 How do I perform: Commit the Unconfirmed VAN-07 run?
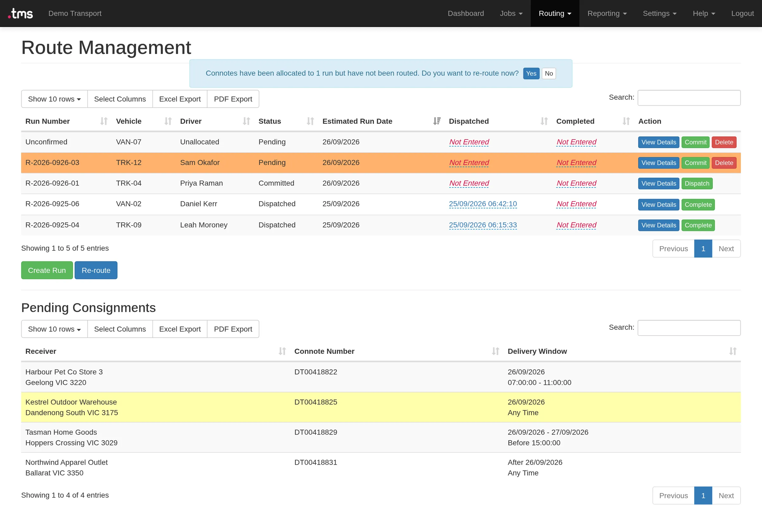tap(695, 142)
